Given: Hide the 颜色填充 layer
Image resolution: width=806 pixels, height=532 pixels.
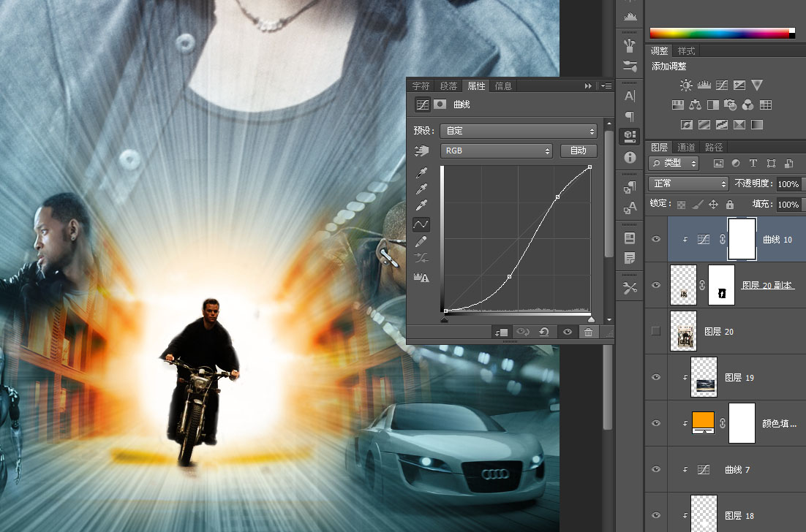Looking at the screenshot, I should tap(656, 423).
